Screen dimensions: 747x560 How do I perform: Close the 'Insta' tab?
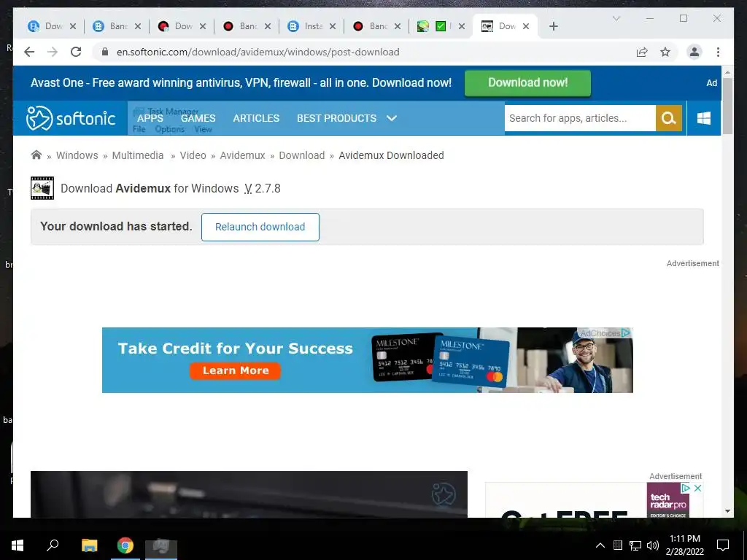333,26
